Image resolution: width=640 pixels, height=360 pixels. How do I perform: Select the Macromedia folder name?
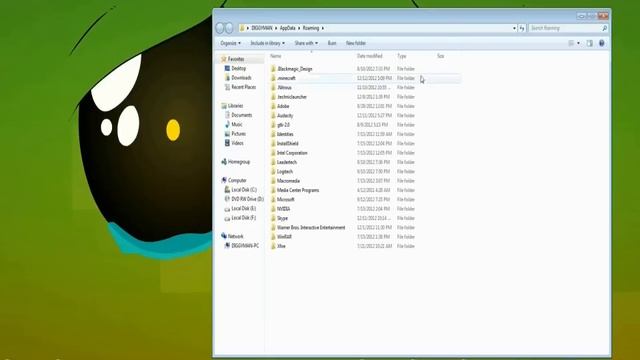point(288,181)
